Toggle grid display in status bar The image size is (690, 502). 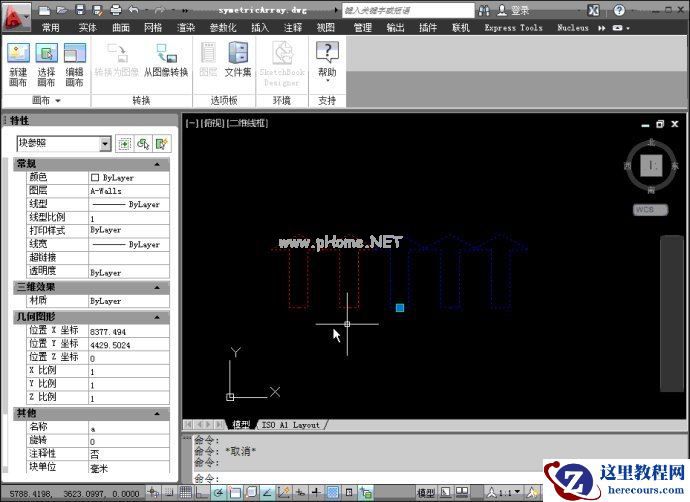click(186, 492)
